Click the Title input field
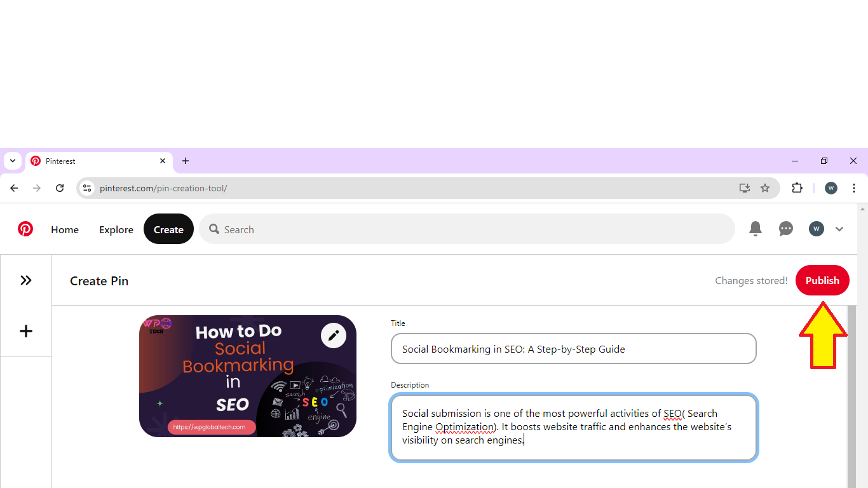Image resolution: width=868 pixels, height=488 pixels. pos(574,349)
